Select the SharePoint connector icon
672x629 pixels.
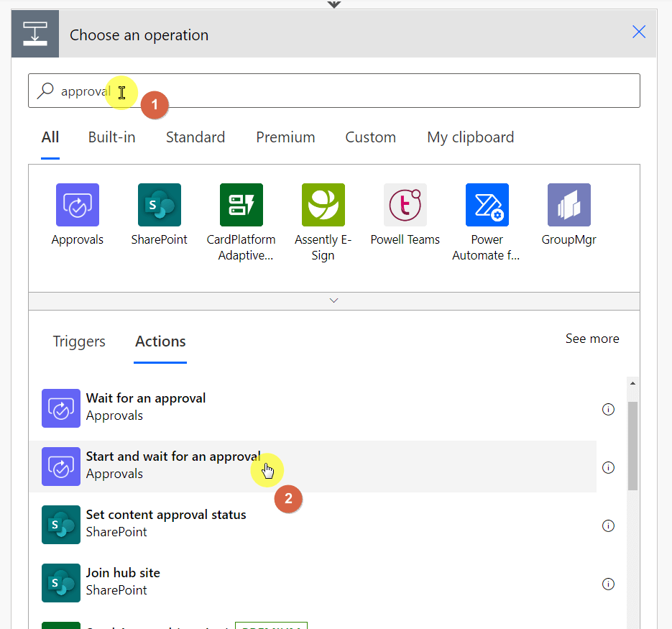coord(160,205)
